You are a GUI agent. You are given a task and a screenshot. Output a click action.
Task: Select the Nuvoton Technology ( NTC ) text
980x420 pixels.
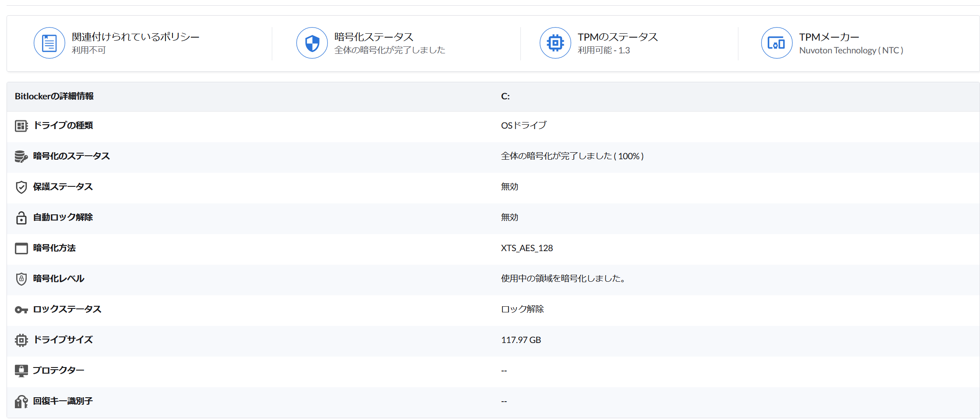click(x=851, y=50)
